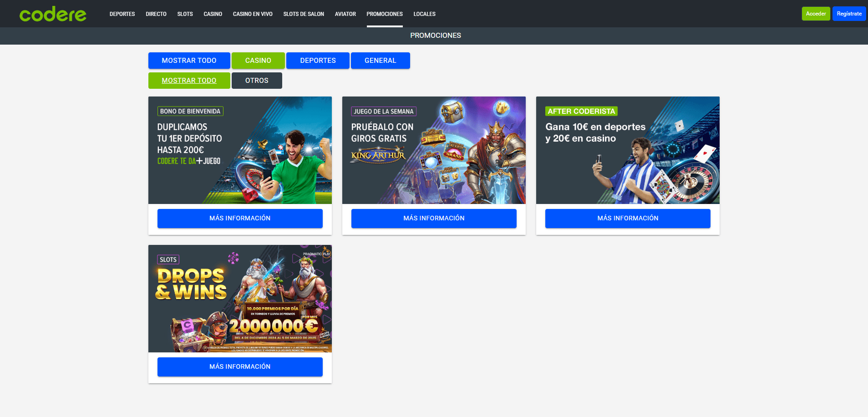Go to SLOTS DE SALON
Screen dimensions: 868x417
(x=304, y=14)
